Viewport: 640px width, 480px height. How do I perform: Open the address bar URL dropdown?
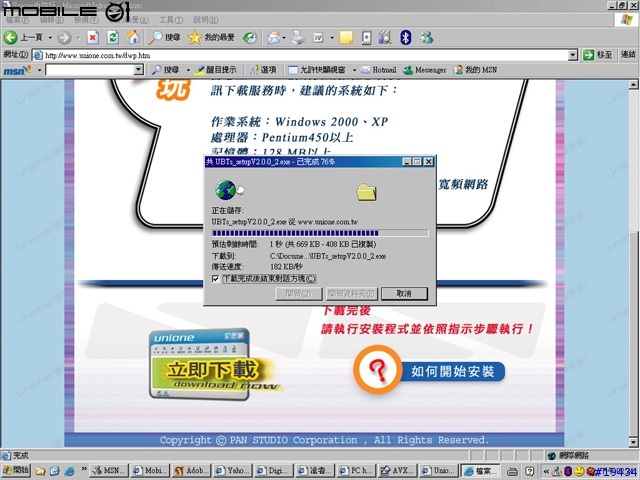573,55
